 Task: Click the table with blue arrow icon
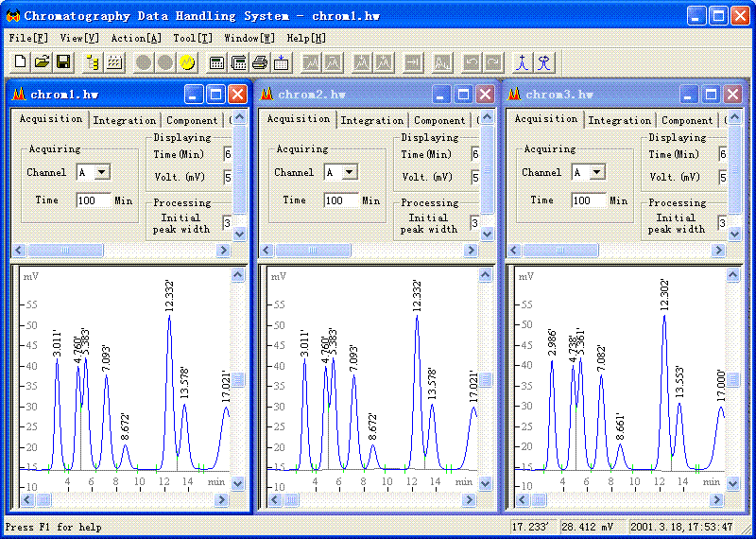[281, 61]
